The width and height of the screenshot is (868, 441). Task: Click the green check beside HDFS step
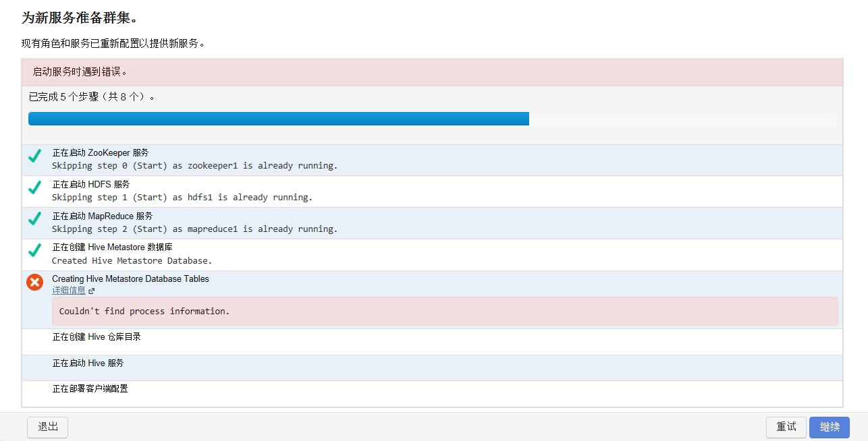(35, 187)
